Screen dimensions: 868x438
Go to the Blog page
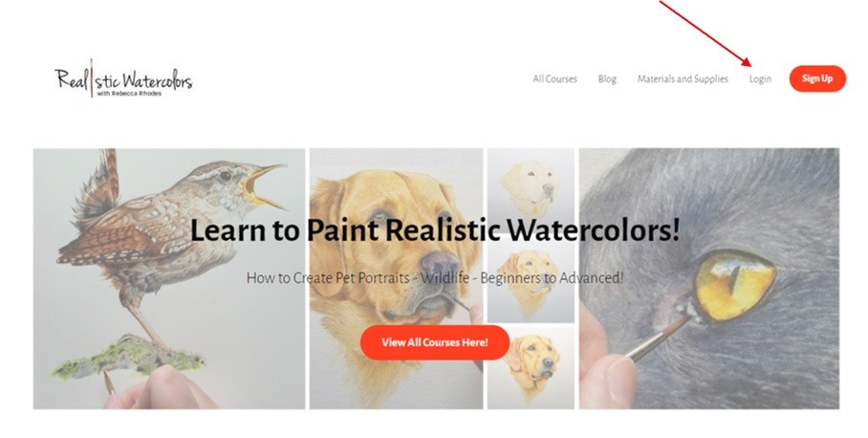point(607,79)
